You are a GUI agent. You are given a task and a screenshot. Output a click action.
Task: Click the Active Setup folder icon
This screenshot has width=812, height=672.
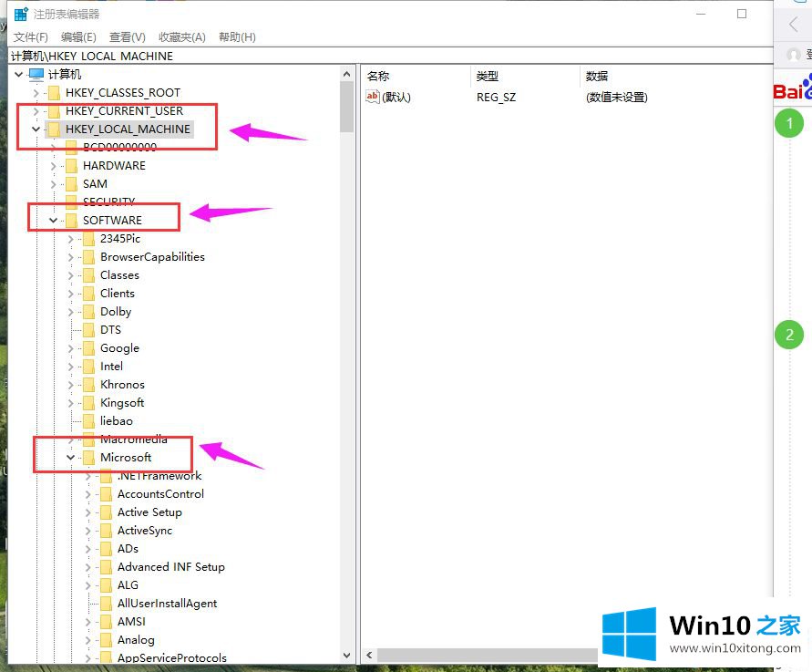click(106, 512)
